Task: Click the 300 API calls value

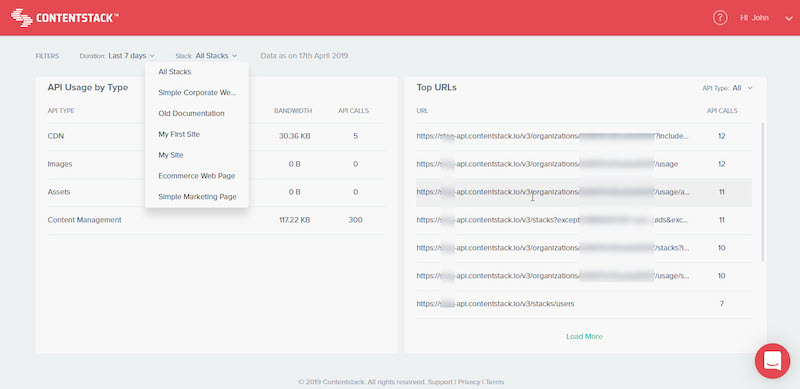Action: coord(355,220)
